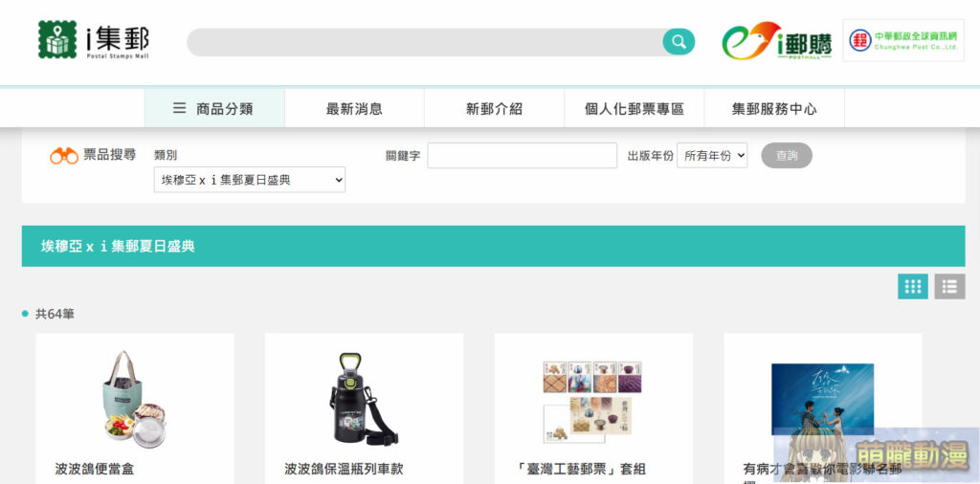Open 集郵服務中心 navigation item
Screen dimensions: 980x484
coord(774,109)
